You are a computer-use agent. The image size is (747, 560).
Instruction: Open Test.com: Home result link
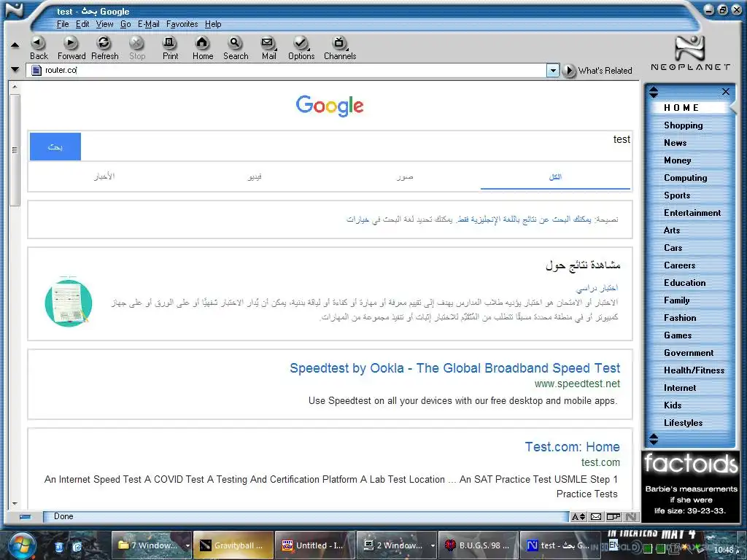572,447
